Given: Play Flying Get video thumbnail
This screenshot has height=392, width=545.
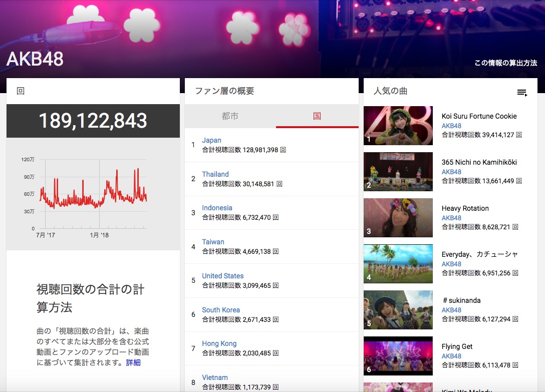Looking at the screenshot, I should point(398,356).
